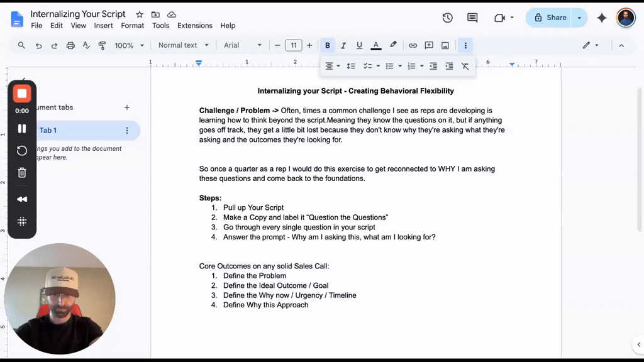Toggle italic formatting
644x362 pixels.
[x=344, y=45]
